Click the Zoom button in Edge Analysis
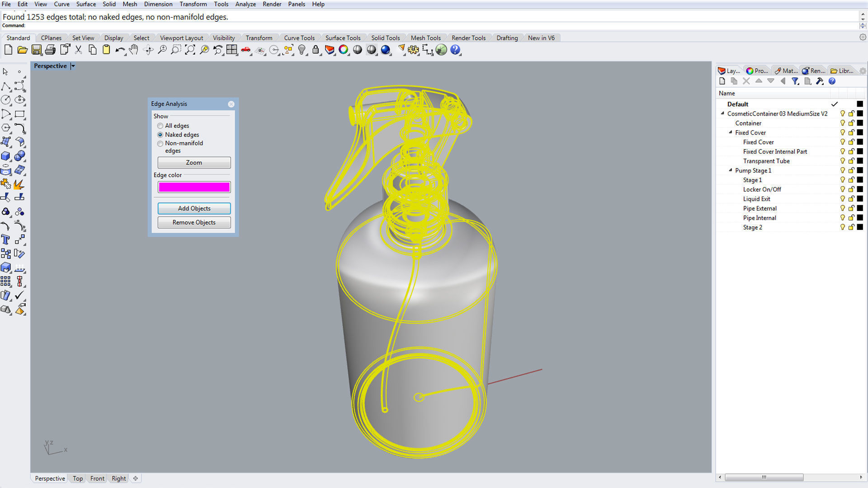Viewport: 868px width, 488px height. coord(194,163)
